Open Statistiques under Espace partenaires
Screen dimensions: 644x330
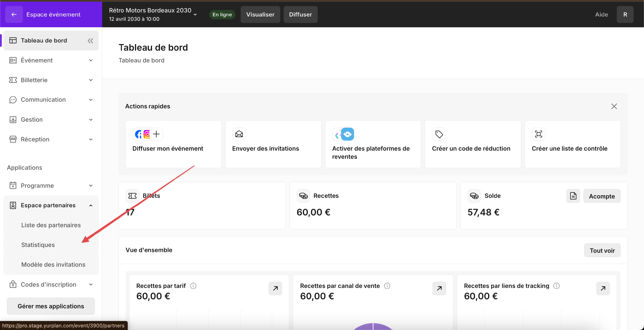point(38,245)
